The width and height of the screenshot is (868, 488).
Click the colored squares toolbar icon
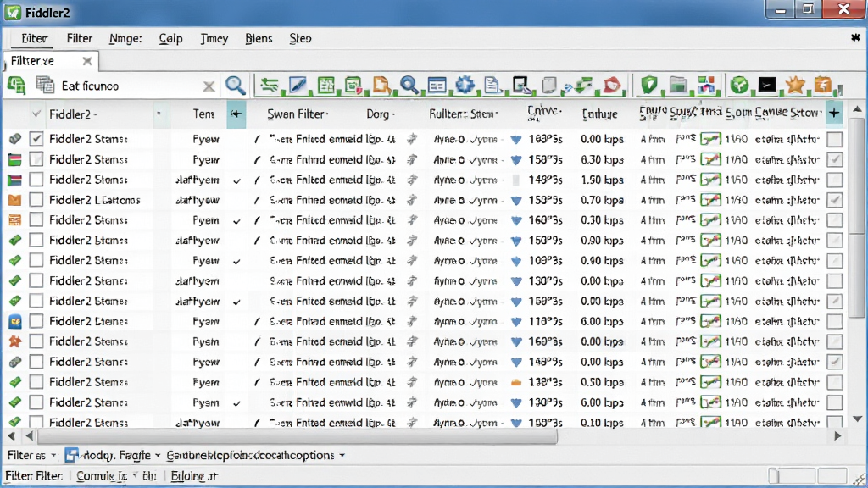click(x=706, y=86)
